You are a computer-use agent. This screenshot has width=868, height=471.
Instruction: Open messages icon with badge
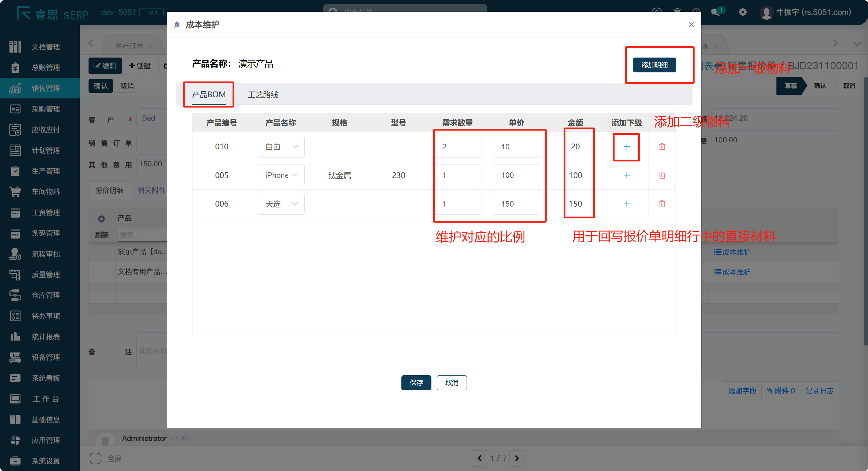pos(716,12)
